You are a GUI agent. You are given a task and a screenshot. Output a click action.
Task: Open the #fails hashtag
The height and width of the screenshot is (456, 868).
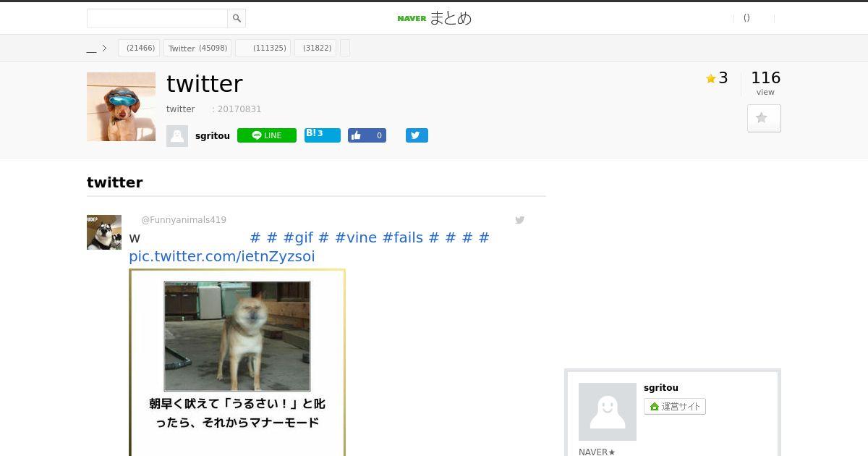(x=403, y=237)
